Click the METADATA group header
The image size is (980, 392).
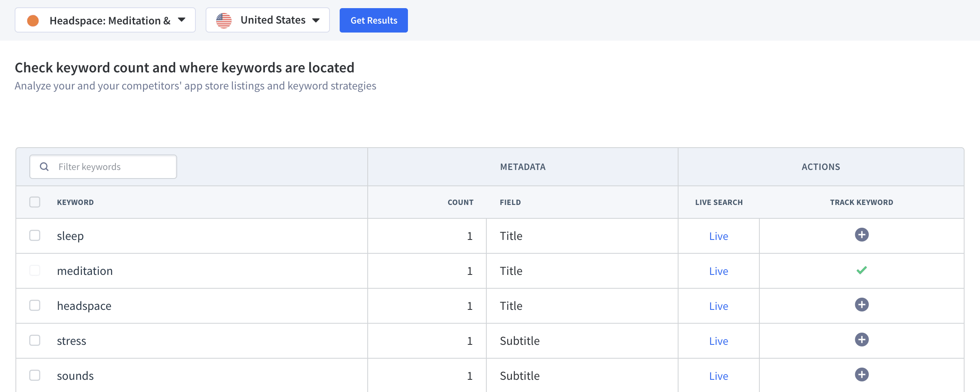[523, 167]
